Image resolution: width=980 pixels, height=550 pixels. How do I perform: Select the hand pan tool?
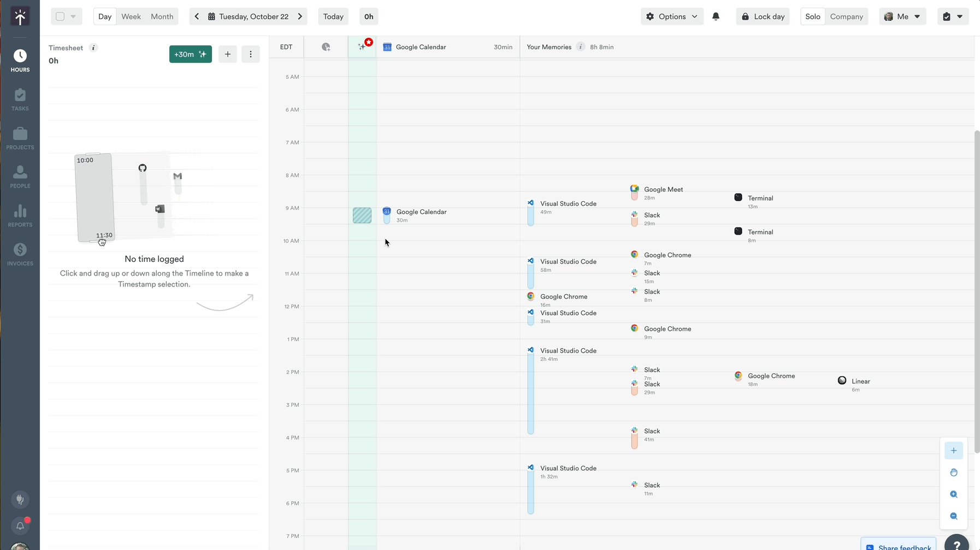coord(953,472)
